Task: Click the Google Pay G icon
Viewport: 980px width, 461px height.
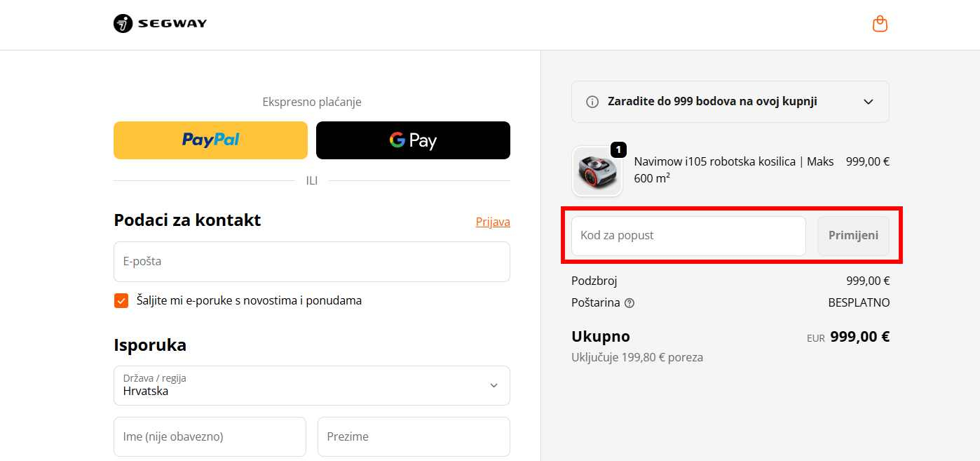Action: tap(397, 140)
